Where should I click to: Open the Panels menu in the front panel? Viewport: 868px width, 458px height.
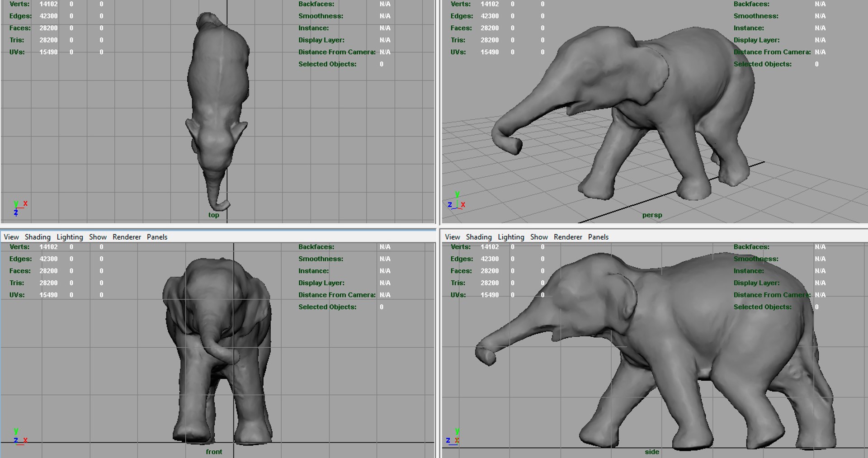(x=157, y=237)
